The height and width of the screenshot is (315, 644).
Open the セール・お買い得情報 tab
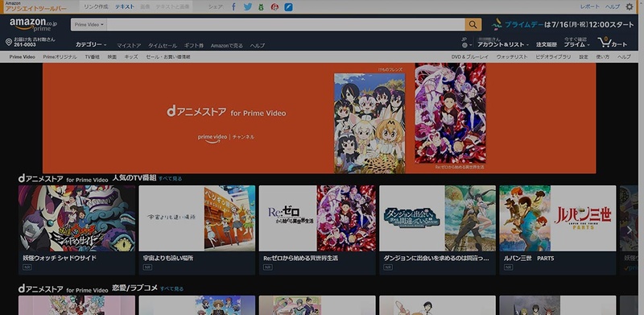168,56
